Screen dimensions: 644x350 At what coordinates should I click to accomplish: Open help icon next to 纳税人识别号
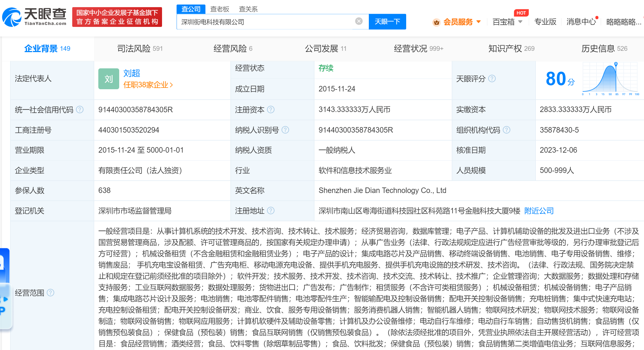pos(285,130)
